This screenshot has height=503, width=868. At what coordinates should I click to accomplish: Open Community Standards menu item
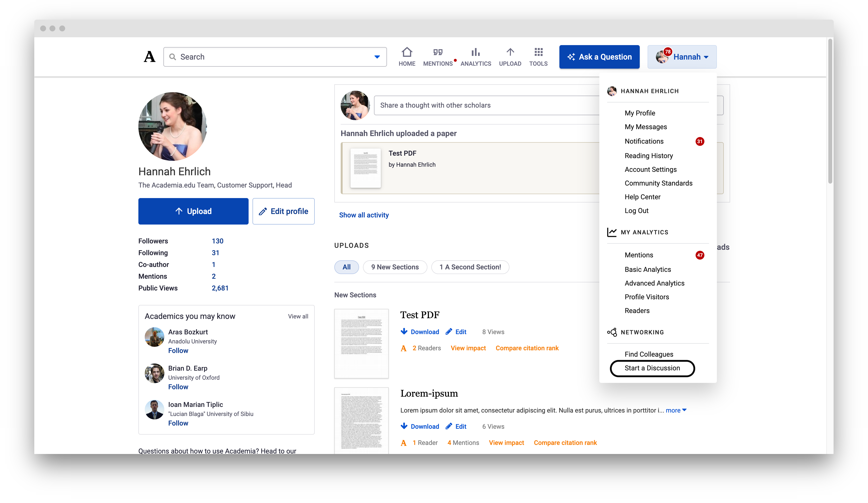tap(659, 183)
